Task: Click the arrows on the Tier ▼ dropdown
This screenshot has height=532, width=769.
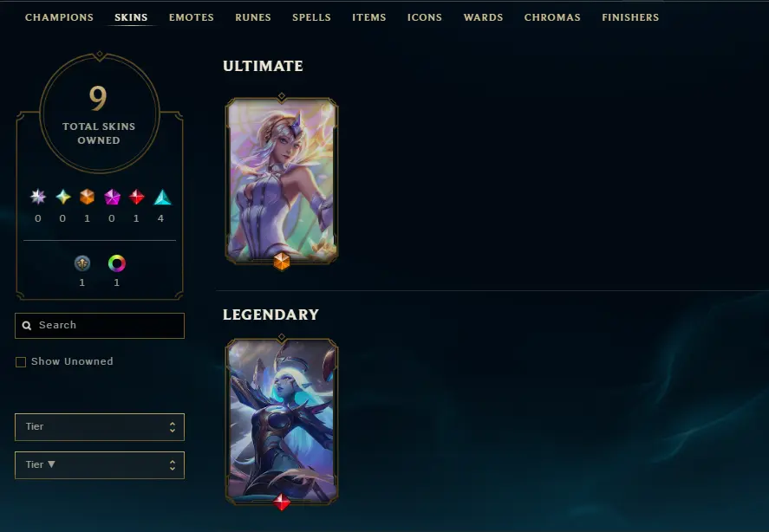Action: coord(173,464)
